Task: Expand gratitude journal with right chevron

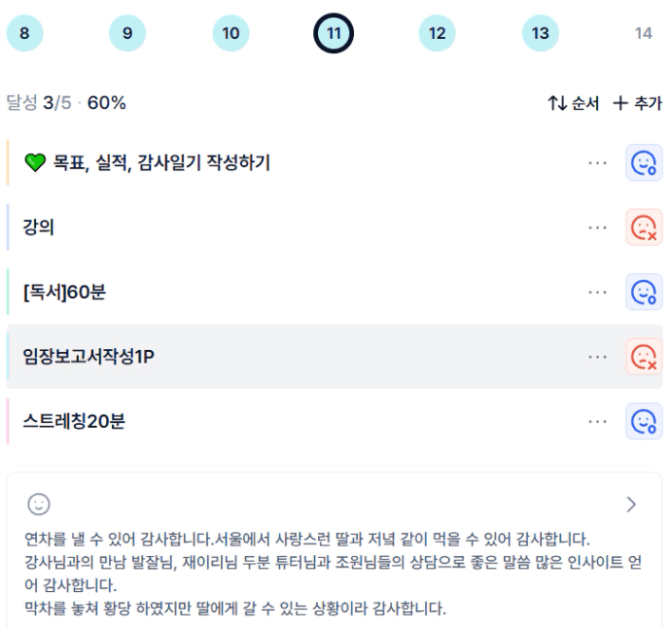Action: click(631, 504)
